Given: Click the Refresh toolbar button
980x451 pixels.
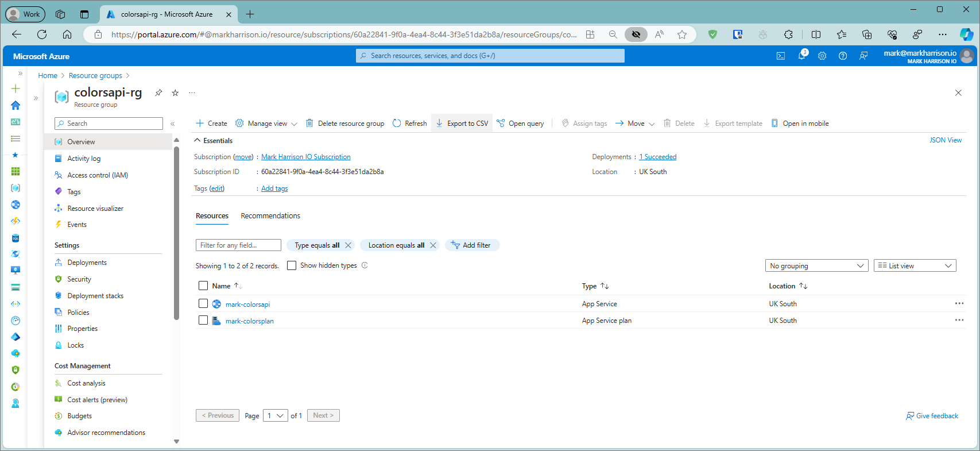Looking at the screenshot, I should pyautogui.click(x=410, y=124).
